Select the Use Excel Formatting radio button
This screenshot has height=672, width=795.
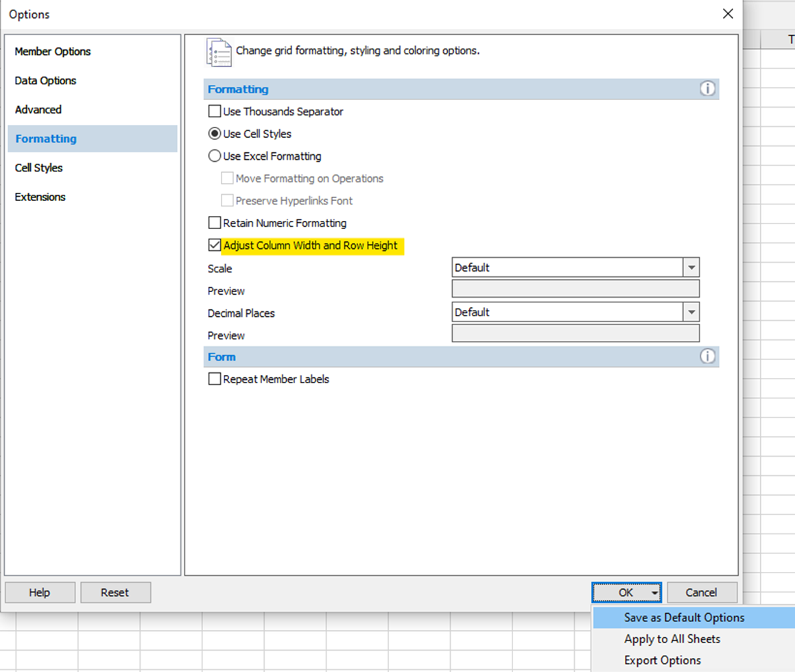(215, 156)
